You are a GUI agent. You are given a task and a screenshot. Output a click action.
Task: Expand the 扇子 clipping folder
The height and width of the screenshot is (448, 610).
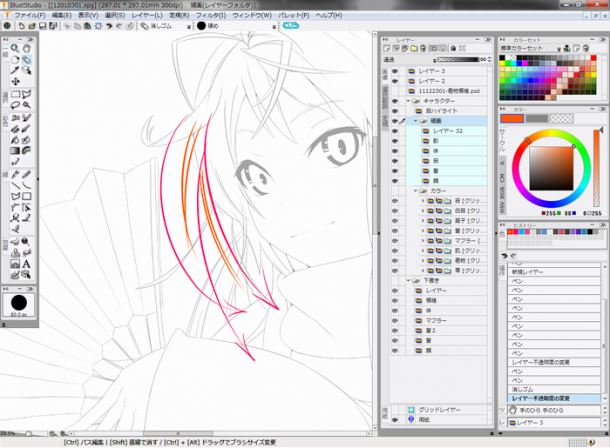tap(423, 221)
